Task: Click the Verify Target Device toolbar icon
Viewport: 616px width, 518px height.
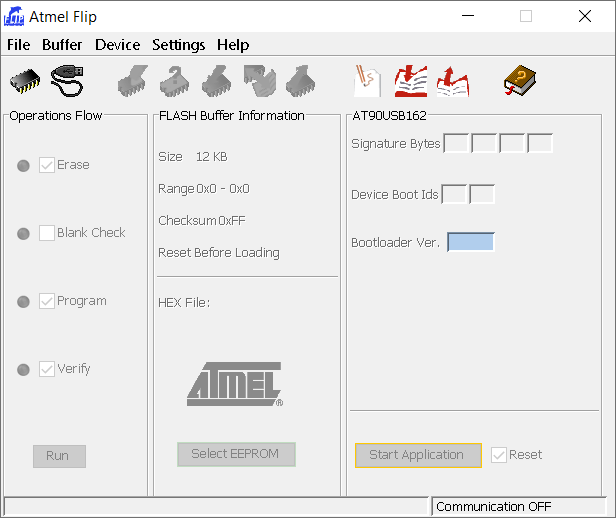Action: 259,81
